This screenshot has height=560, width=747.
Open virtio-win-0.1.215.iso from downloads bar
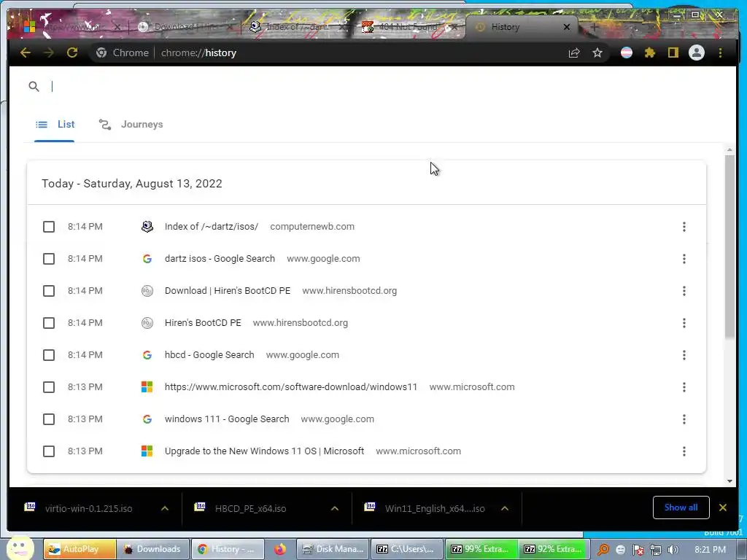tap(88, 508)
